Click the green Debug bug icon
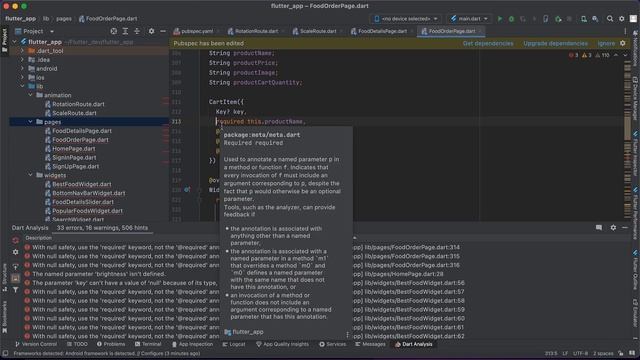640x360 pixels. (x=511, y=19)
